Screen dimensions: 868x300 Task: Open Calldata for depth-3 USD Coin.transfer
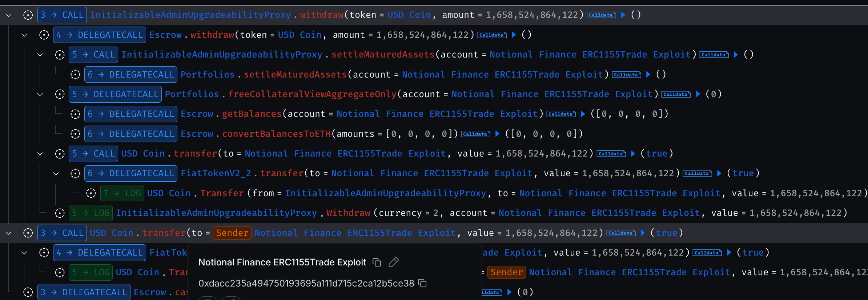pos(621,233)
